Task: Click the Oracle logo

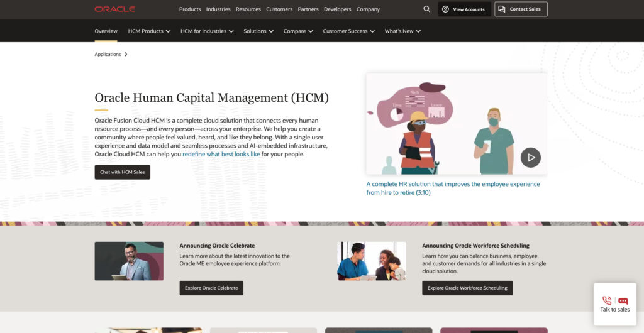Action: pos(114,9)
